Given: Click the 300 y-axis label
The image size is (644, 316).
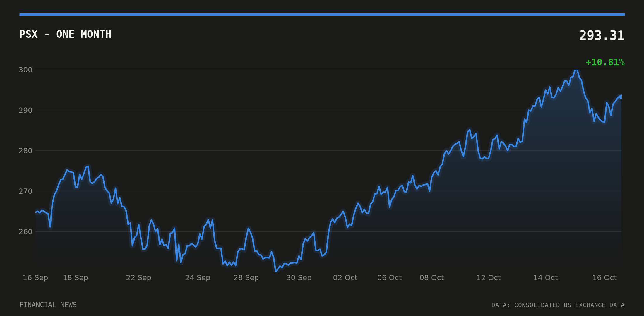Looking at the screenshot, I should coord(25,70).
